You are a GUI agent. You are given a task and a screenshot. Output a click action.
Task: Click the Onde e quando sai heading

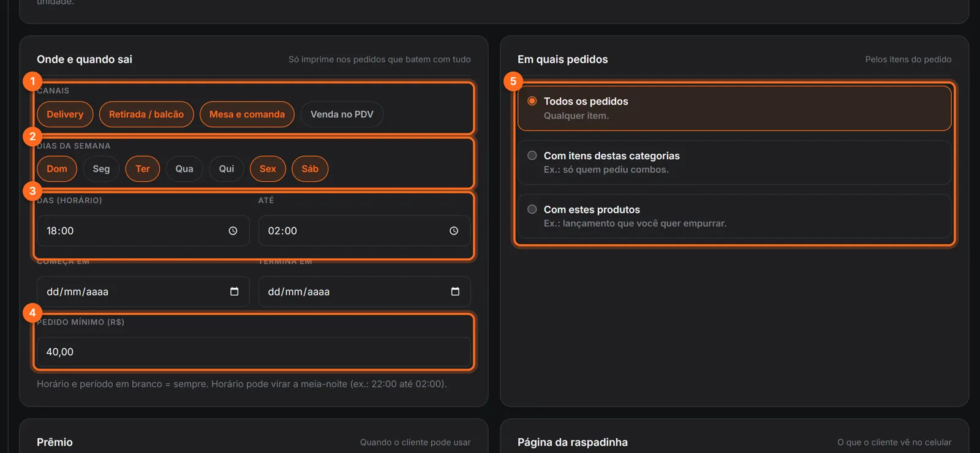[x=85, y=59]
